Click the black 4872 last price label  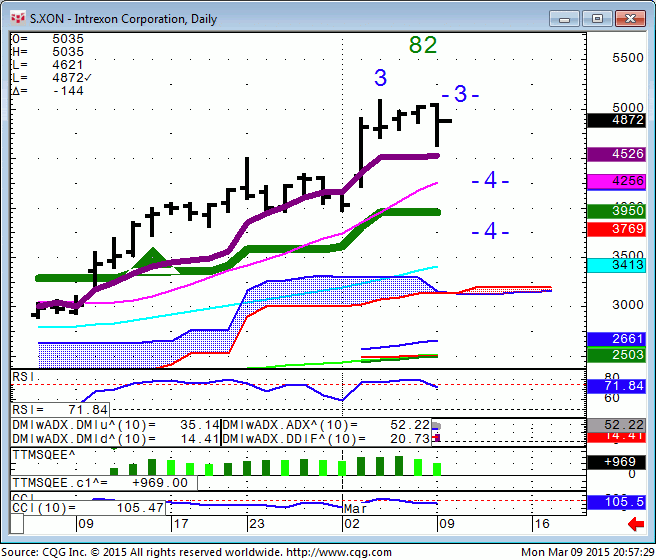(616, 120)
